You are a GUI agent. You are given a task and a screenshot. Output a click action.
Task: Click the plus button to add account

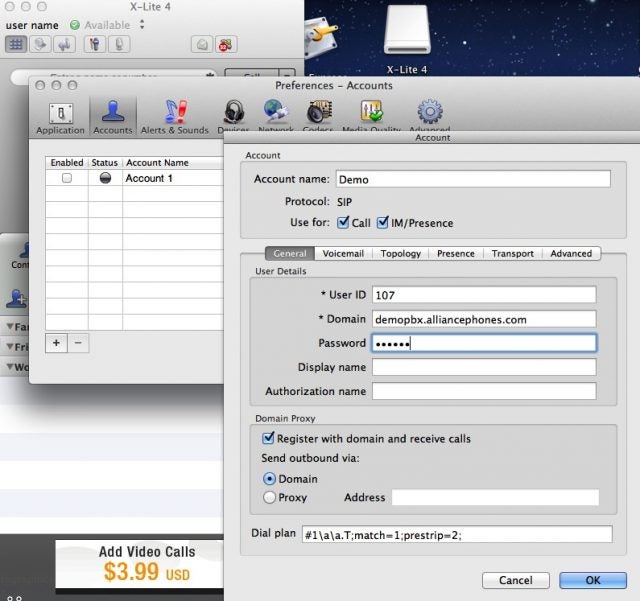(x=56, y=343)
